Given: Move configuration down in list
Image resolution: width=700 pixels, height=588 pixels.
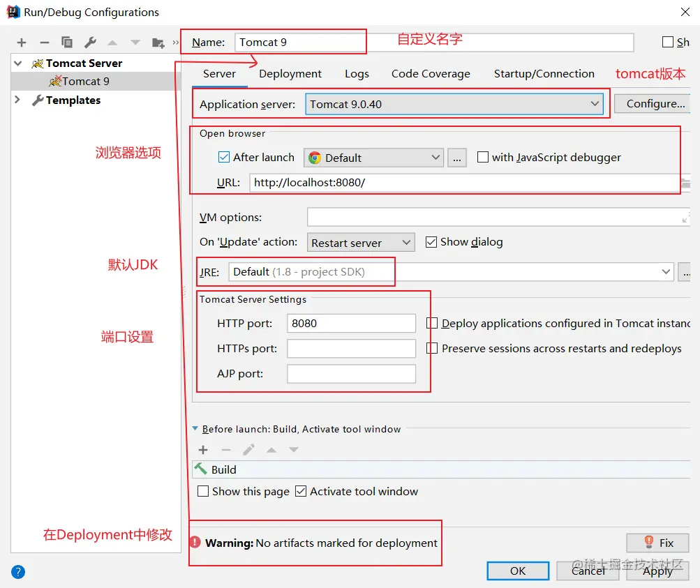Looking at the screenshot, I should pyautogui.click(x=135, y=43).
